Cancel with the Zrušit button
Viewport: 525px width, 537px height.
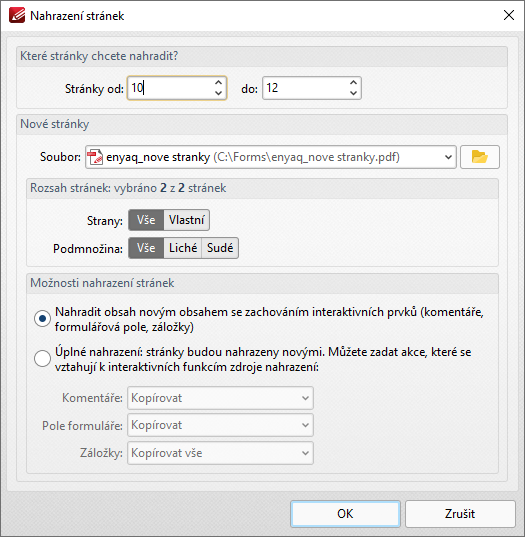[460, 514]
